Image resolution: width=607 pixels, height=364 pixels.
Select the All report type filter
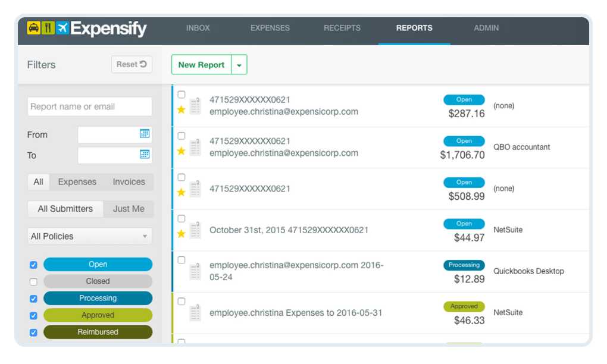[38, 182]
